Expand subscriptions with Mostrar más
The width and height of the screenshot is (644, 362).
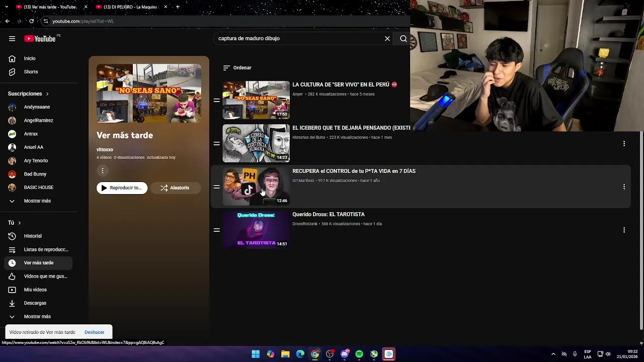pyautogui.click(x=38, y=201)
